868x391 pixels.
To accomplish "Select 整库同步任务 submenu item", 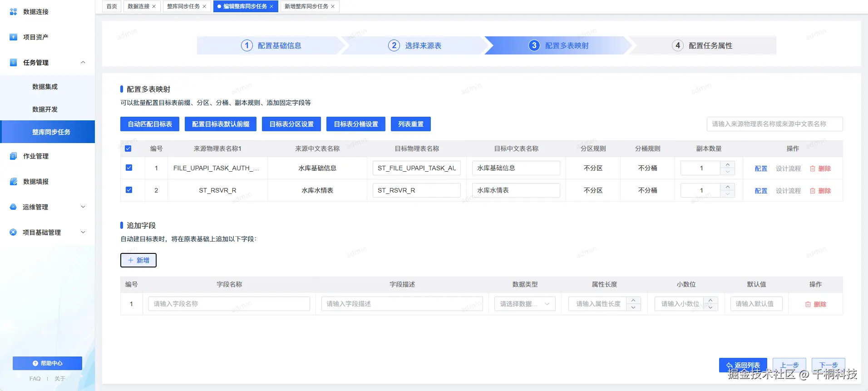I will pyautogui.click(x=47, y=132).
